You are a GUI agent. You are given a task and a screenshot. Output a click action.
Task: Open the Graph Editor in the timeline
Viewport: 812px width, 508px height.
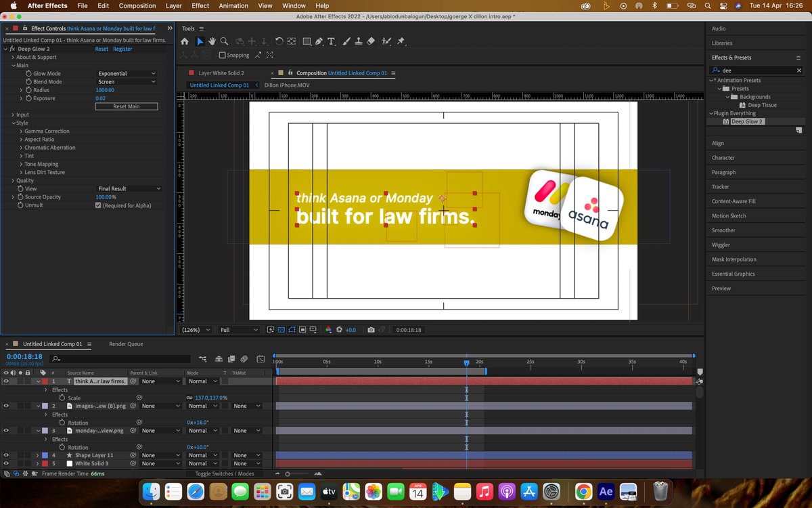point(261,359)
